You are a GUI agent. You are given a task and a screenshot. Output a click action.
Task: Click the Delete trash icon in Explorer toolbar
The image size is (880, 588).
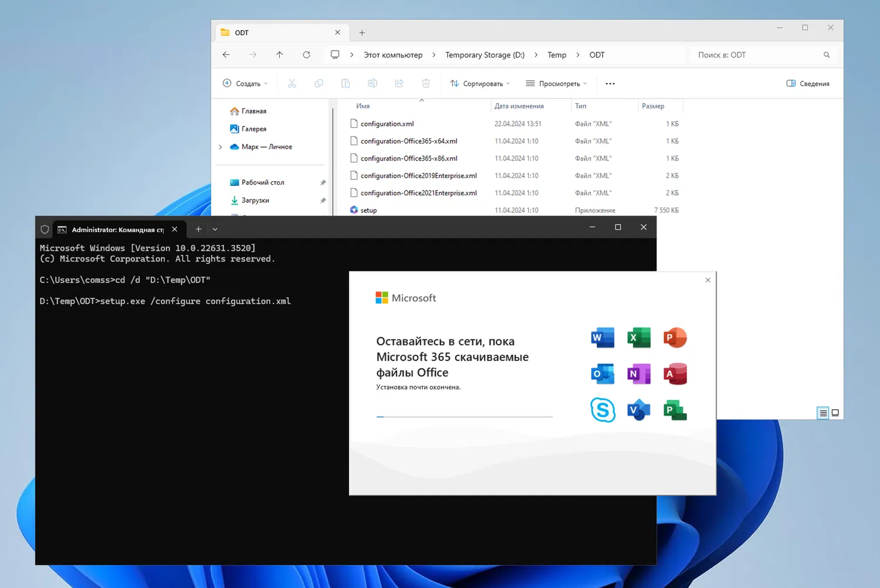point(426,83)
